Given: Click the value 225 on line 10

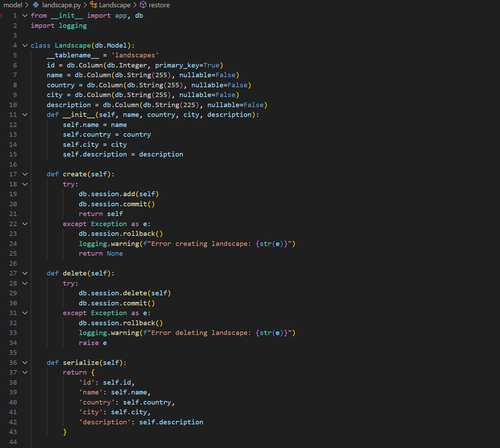Looking at the screenshot, I should tap(189, 105).
